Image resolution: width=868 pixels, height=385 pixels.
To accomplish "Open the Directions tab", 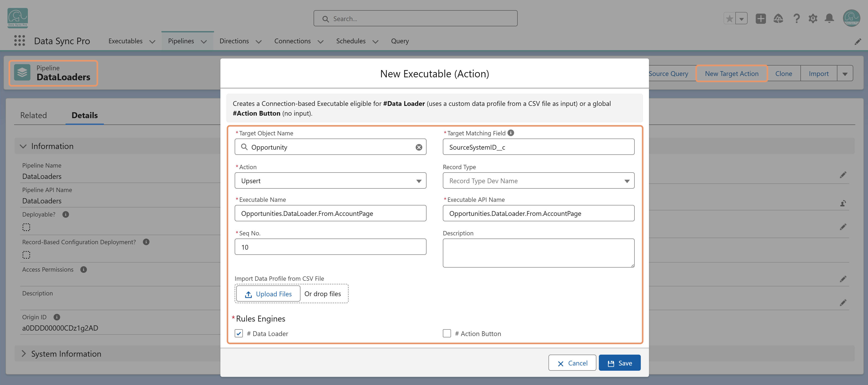I will click(x=234, y=41).
